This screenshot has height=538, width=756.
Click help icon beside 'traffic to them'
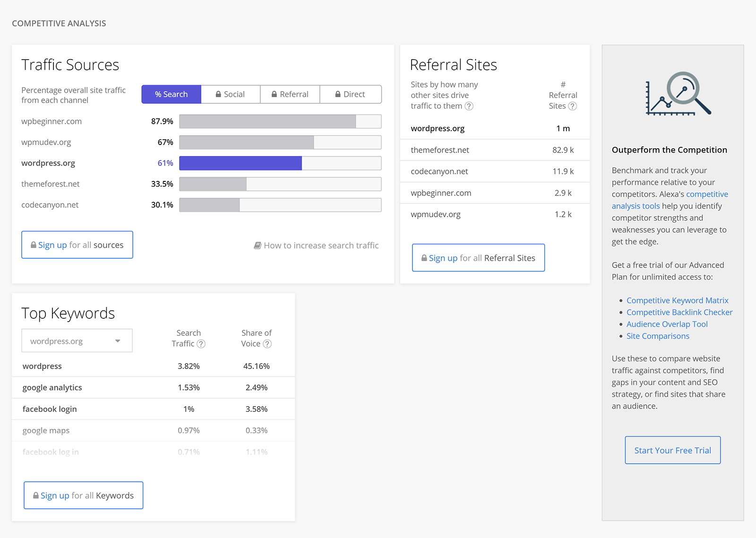point(469,106)
